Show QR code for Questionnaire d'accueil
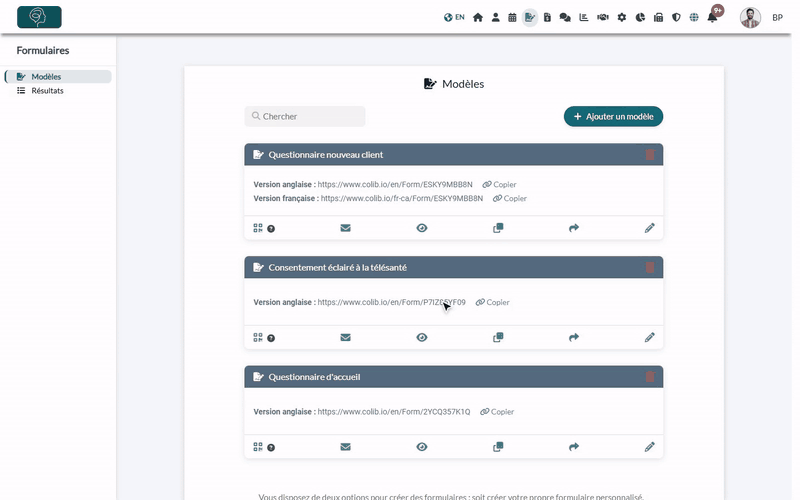 point(258,447)
